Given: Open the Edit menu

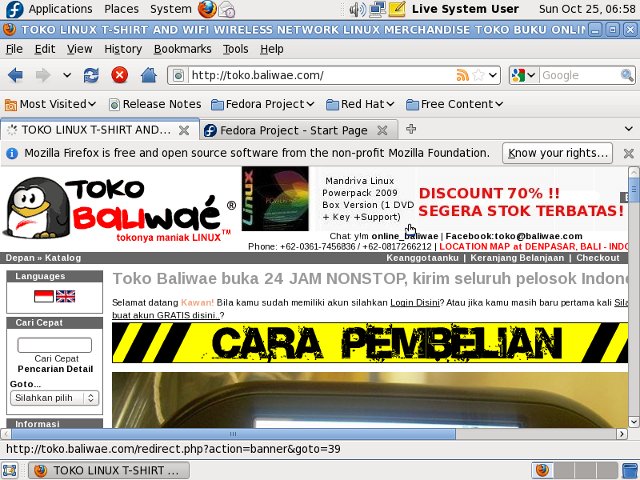Looking at the screenshot, I should point(45,49).
